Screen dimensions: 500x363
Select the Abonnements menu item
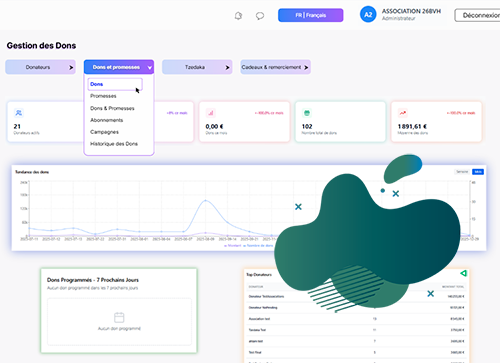107,120
